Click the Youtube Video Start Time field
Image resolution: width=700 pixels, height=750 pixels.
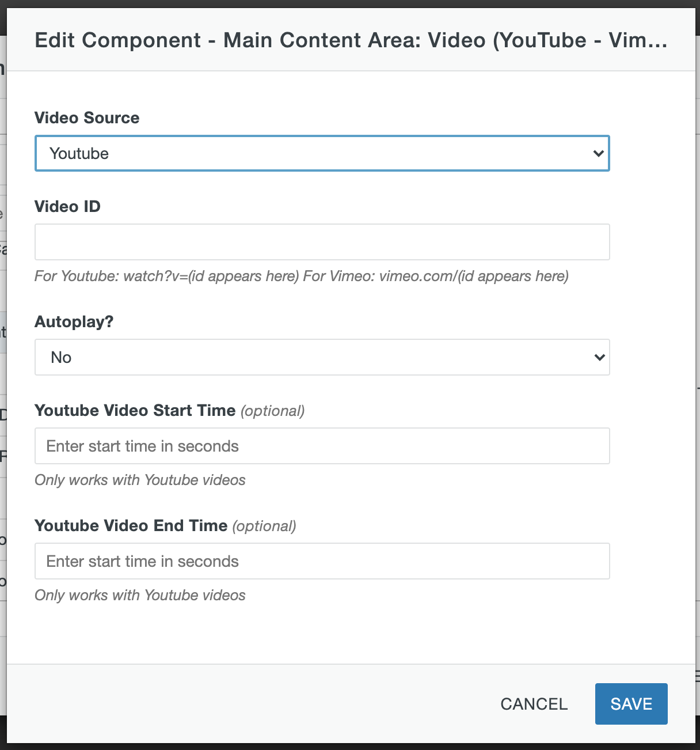click(322, 446)
